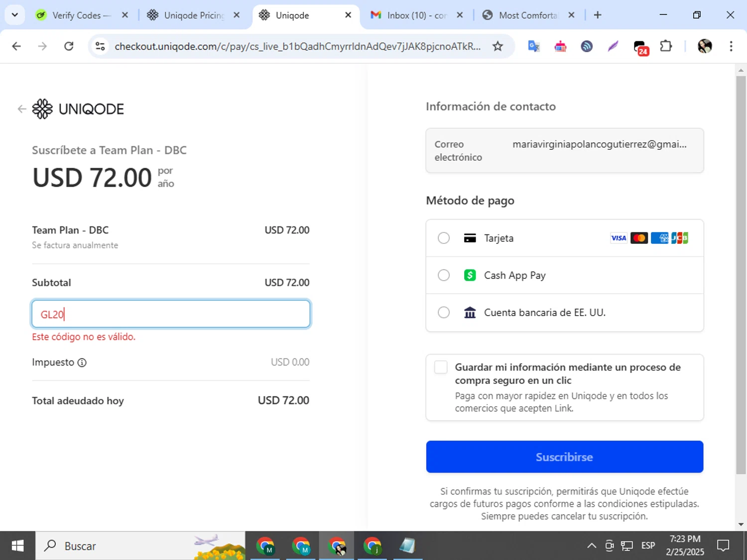Click the green Cash App Pay icon
The height and width of the screenshot is (560, 747).
click(x=470, y=275)
